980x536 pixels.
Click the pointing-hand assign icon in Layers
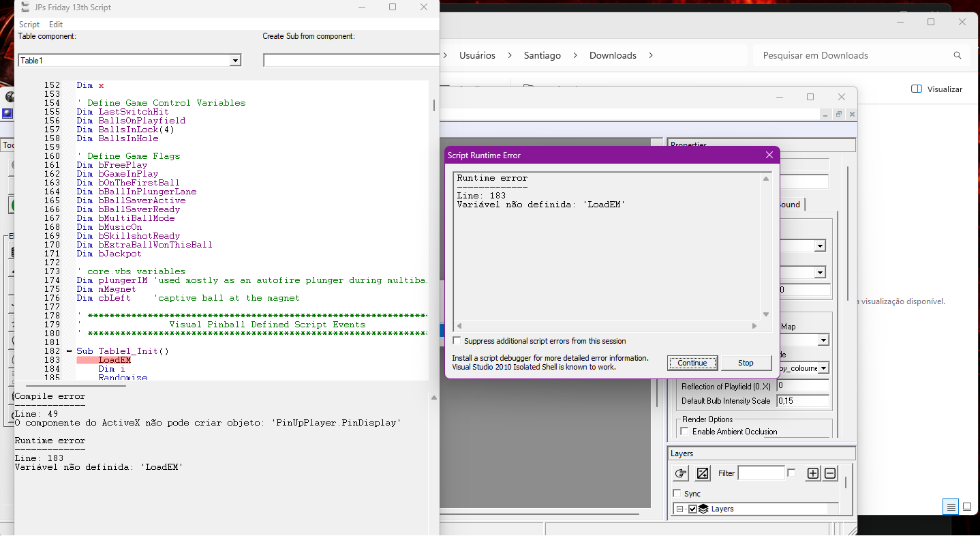point(681,473)
